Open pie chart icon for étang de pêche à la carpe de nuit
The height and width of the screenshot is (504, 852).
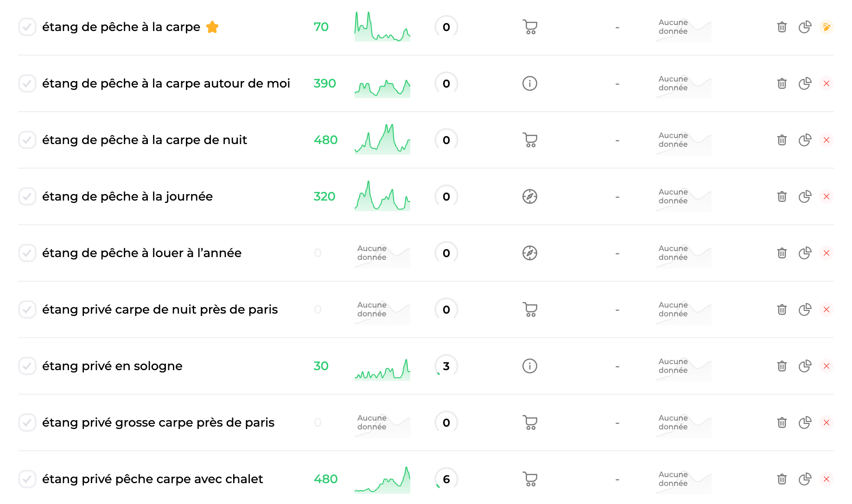point(805,140)
